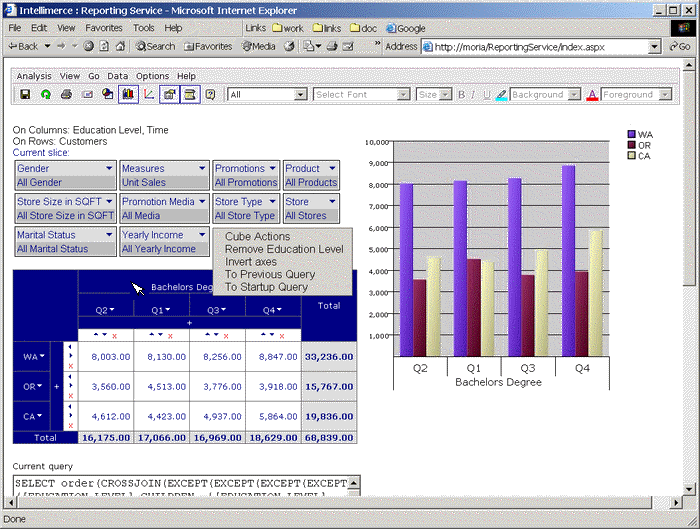The width and height of the screenshot is (700, 529).
Task: Toggle the query display button in the report toolbar
Action: (x=190, y=94)
